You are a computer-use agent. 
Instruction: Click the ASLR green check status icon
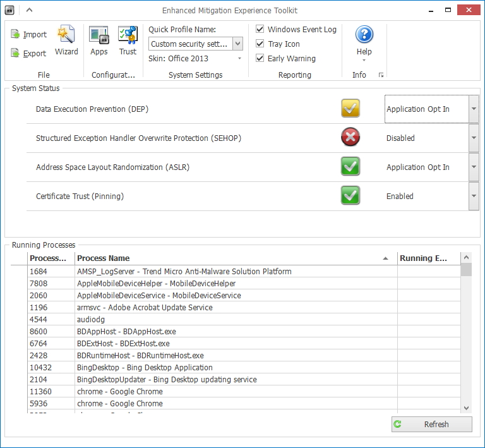[350, 166]
